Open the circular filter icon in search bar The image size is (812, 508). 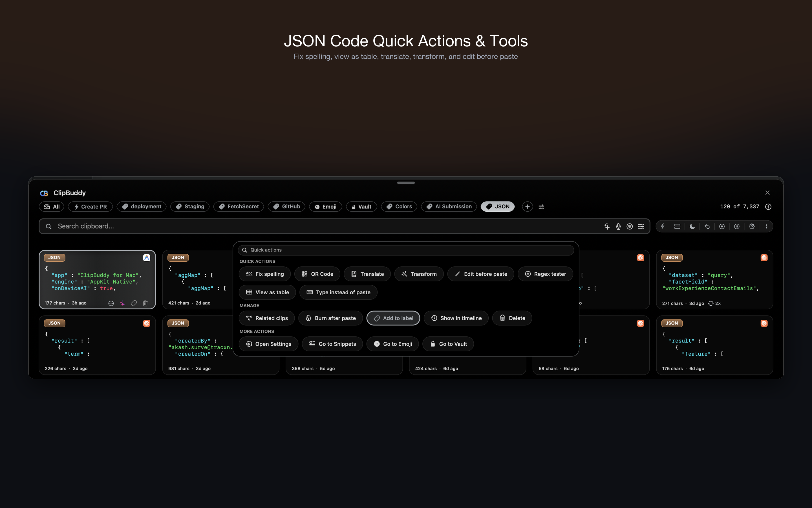[630, 226]
